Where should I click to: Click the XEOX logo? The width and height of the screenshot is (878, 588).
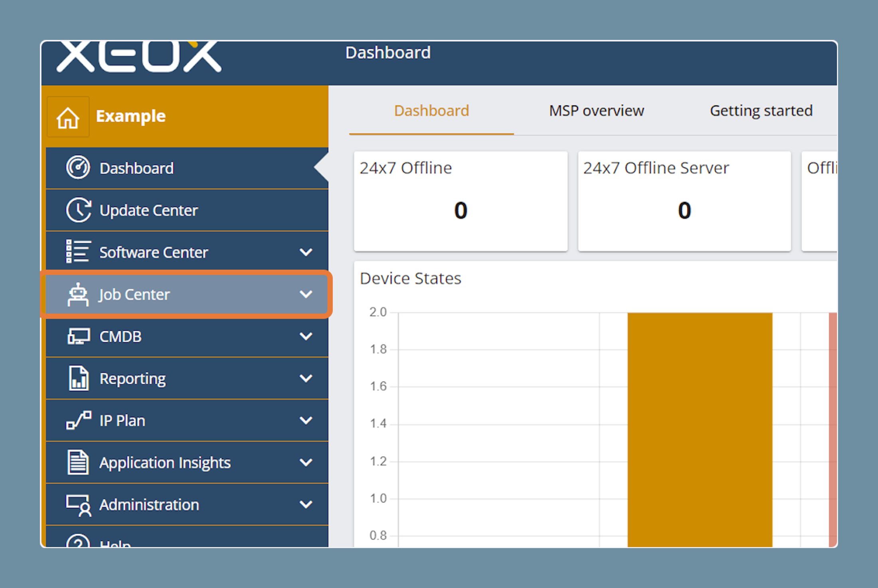[x=139, y=57]
